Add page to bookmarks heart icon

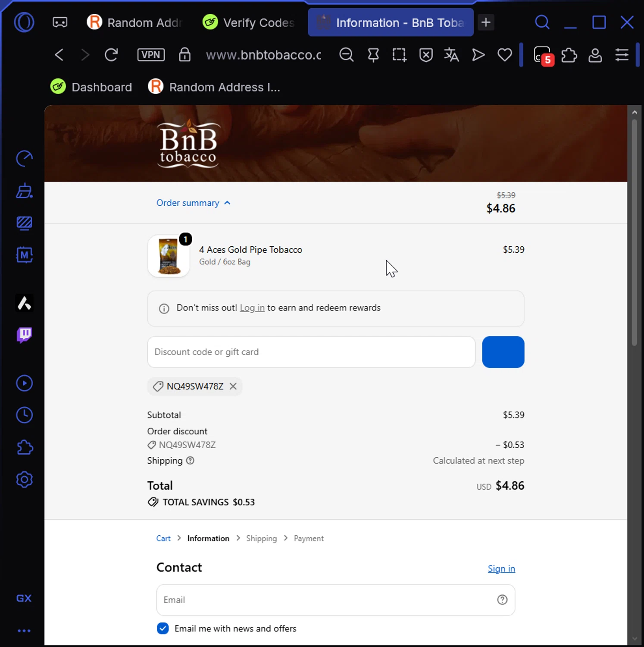504,55
